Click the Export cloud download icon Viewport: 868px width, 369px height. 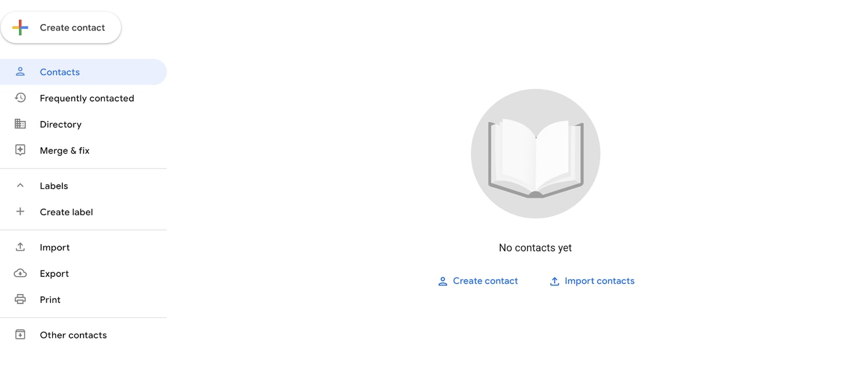pyautogui.click(x=20, y=273)
